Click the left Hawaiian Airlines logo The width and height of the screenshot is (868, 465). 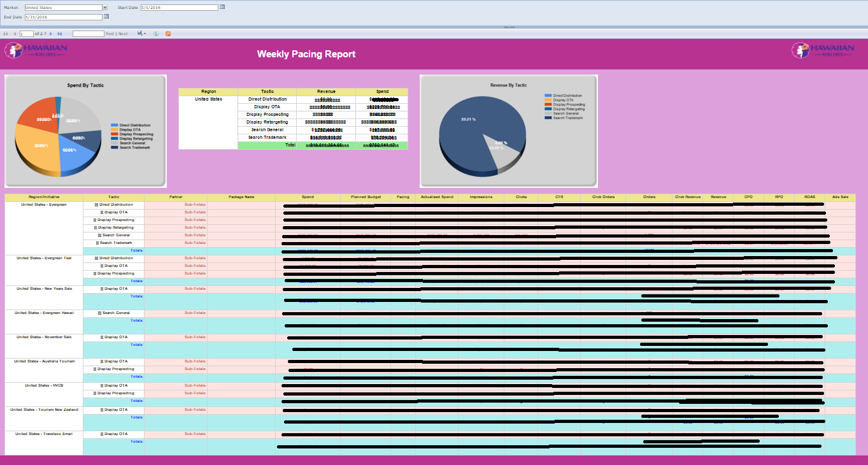click(36, 50)
